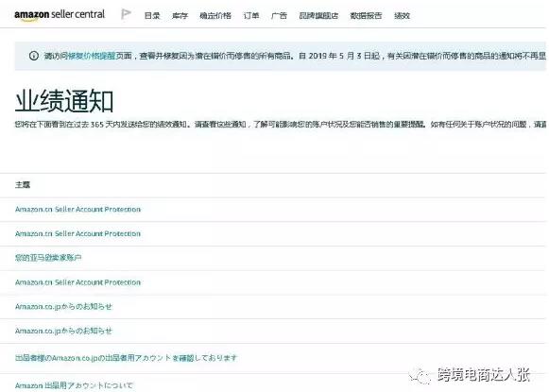This screenshot has height=392, width=549.
Task: Follow the 修复价格提醒 link in the banner
Action: point(92,56)
